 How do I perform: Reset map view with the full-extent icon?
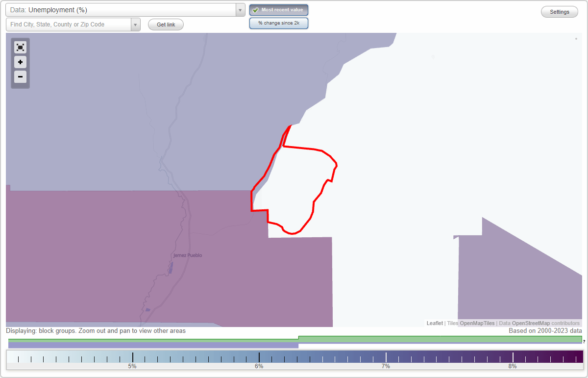point(20,47)
